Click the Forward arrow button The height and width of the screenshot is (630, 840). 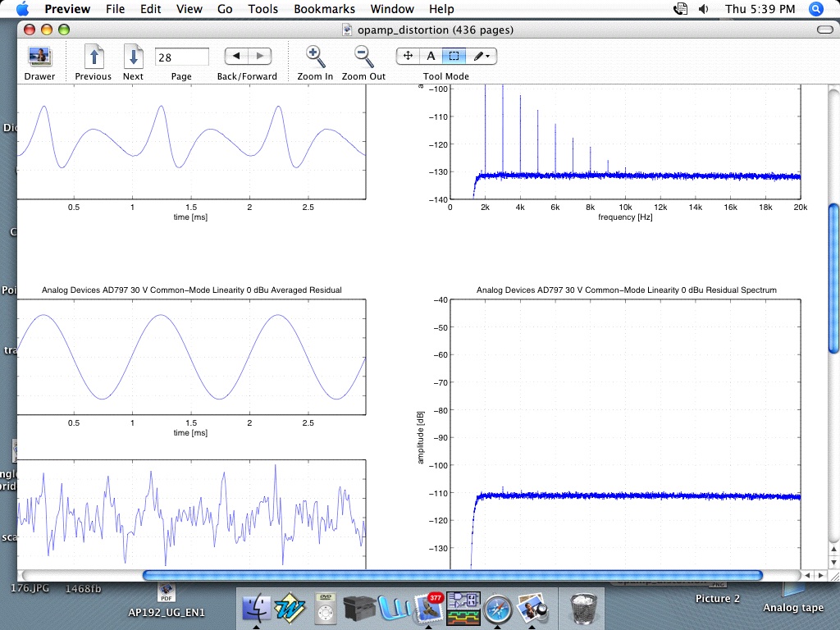(x=260, y=56)
